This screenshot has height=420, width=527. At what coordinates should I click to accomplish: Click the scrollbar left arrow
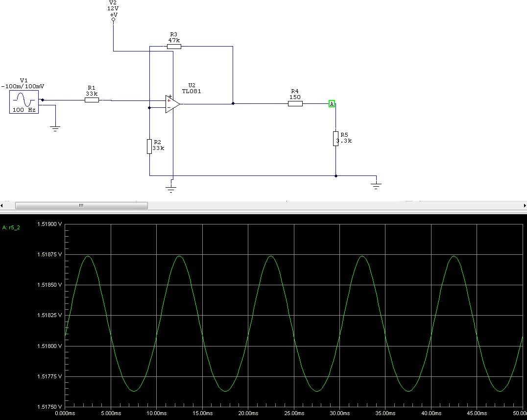1,205
